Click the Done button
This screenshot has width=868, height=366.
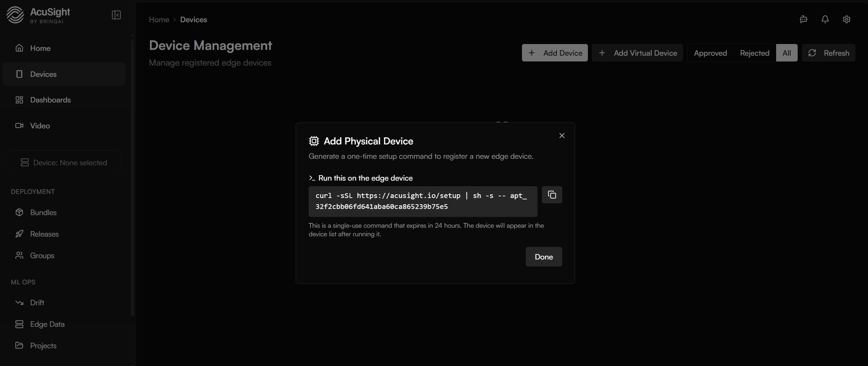pos(543,257)
